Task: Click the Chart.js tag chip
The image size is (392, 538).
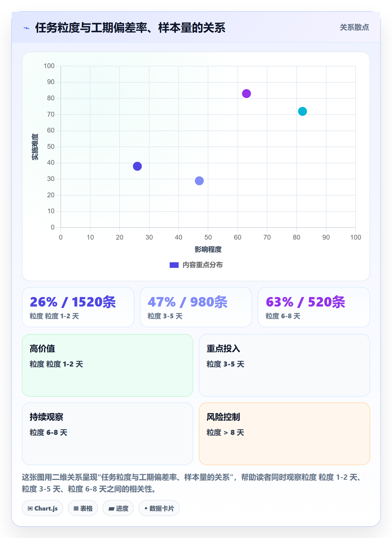Action: pos(43,508)
